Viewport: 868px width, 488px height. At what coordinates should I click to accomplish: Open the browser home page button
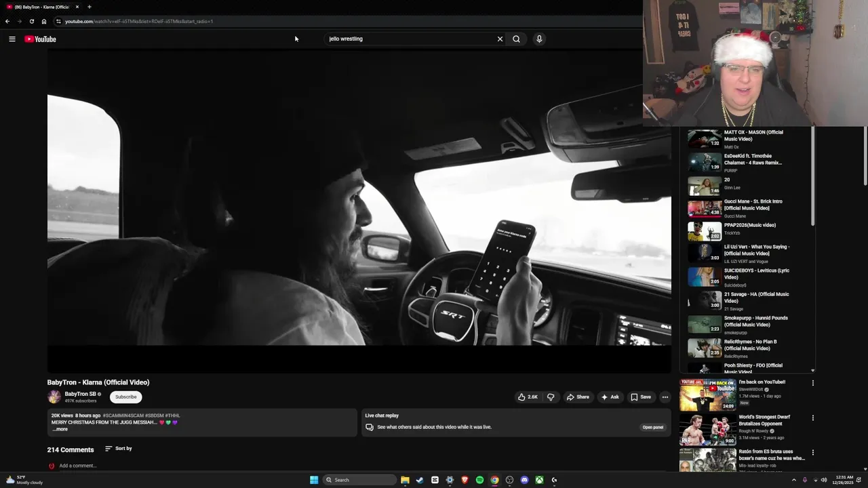pyautogui.click(x=44, y=21)
